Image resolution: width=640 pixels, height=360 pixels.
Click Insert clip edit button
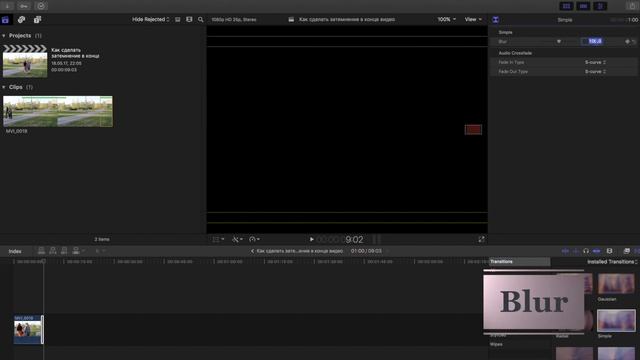53,251
